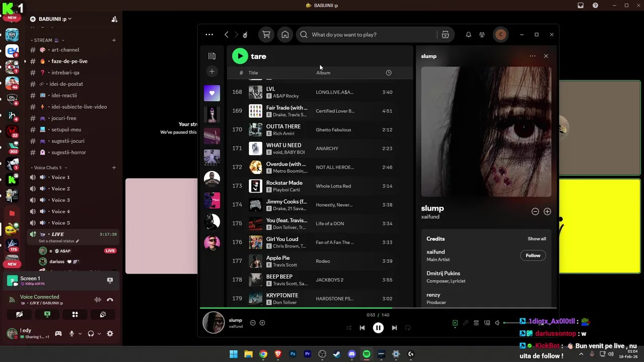Click the slump album art thumbnail in player bar

[x=213, y=323]
